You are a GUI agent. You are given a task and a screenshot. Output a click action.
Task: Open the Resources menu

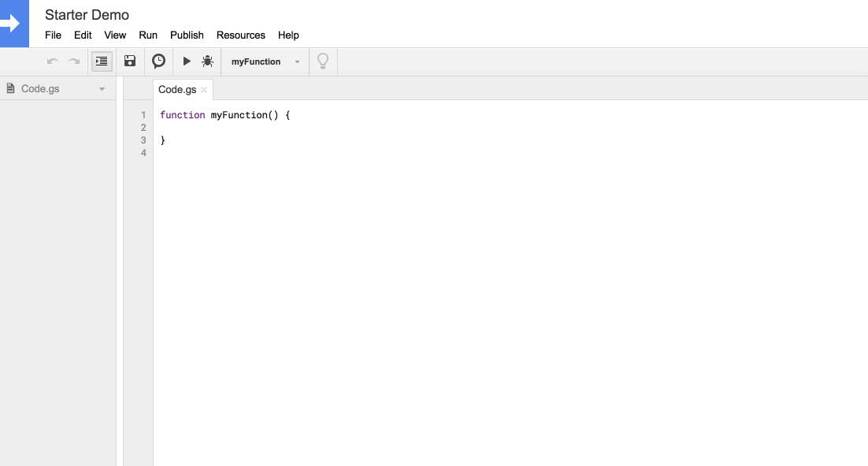pos(241,35)
